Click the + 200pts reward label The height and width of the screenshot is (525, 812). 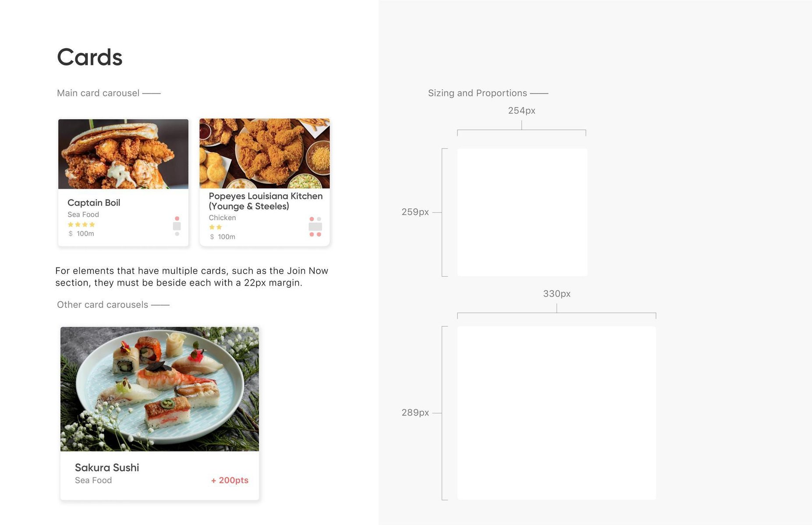tap(230, 480)
